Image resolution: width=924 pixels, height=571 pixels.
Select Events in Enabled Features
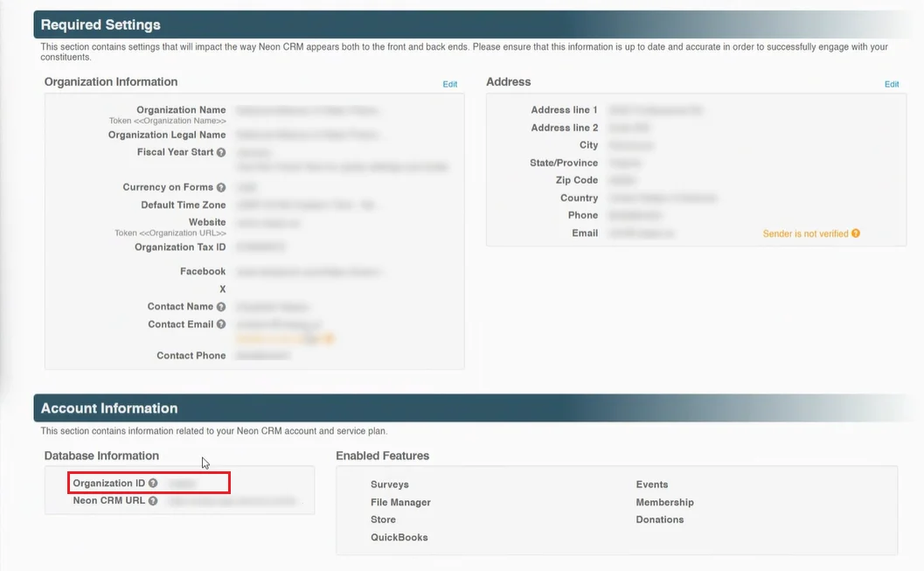pyautogui.click(x=651, y=484)
